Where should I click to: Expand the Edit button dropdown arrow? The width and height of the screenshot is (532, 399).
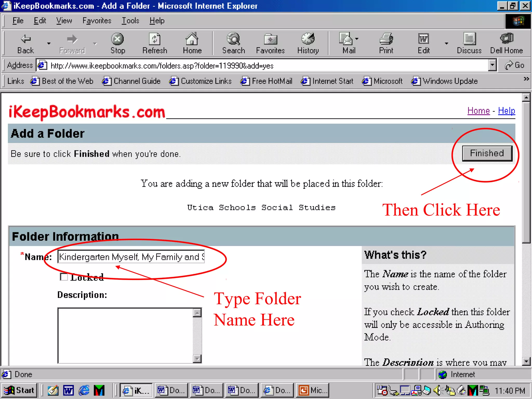446,43
